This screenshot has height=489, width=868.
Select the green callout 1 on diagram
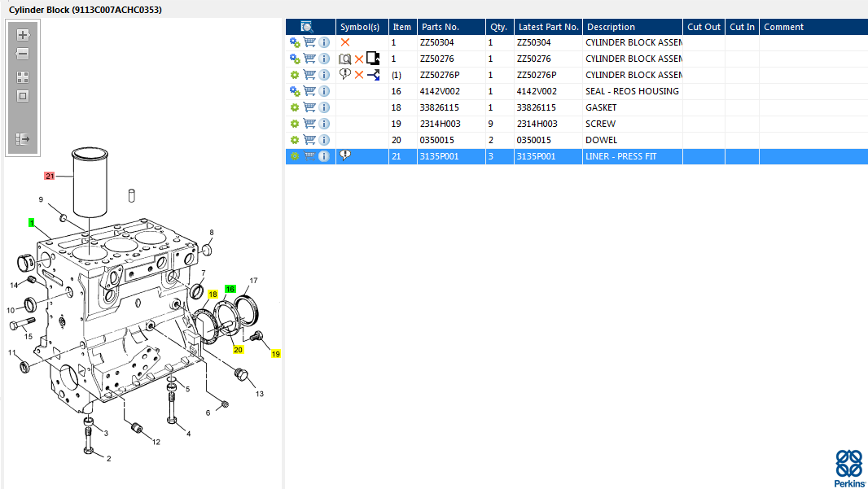(32, 222)
